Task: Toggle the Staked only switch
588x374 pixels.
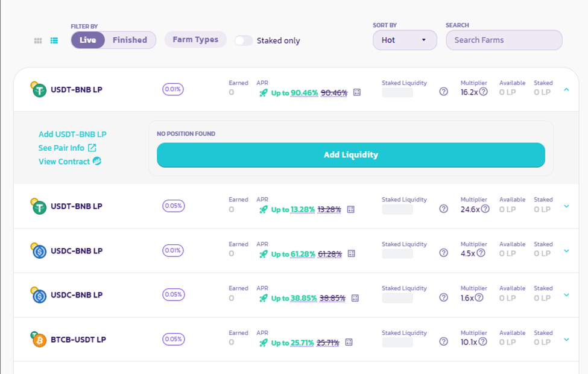Action: click(x=244, y=40)
